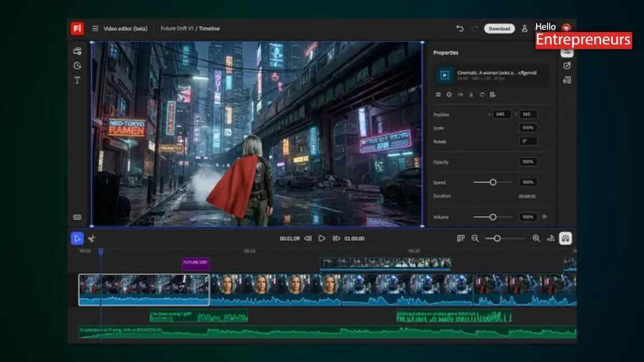The height and width of the screenshot is (362, 644).
Task: Select the Text tool in left sidebar
Action: [77, 80]
